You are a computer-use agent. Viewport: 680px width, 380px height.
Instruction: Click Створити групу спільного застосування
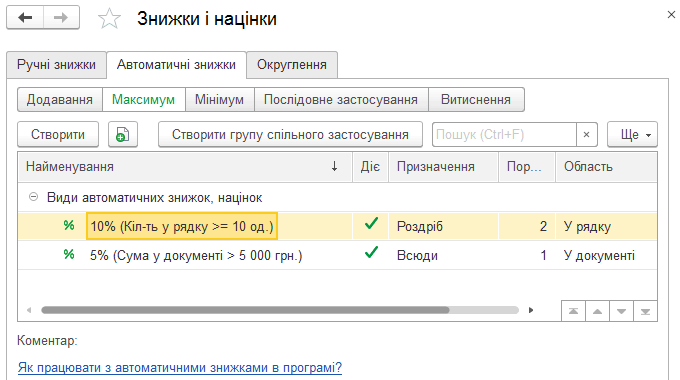[290, 134]
